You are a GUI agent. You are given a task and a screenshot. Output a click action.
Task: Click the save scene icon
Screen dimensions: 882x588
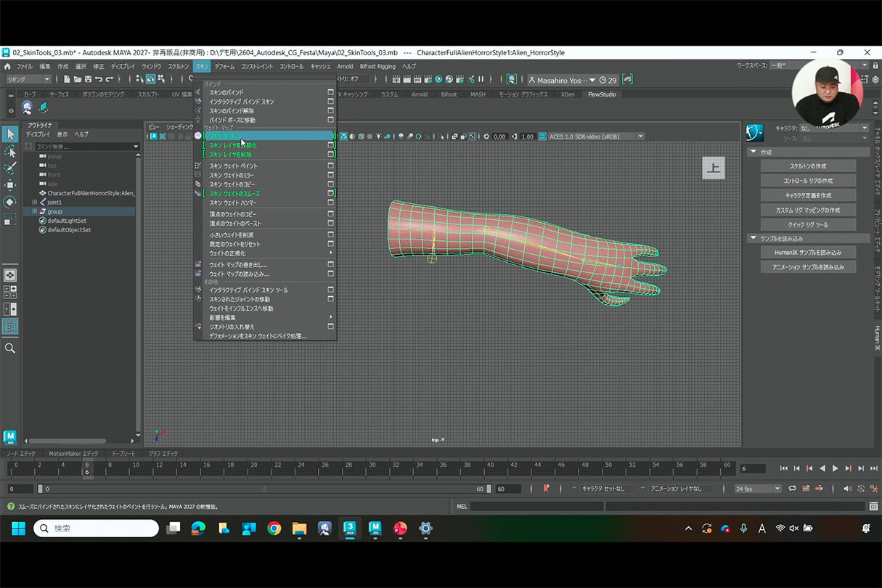coord(88,79)
